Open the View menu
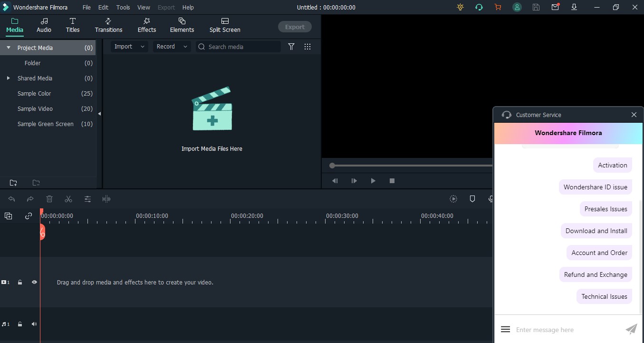Image resolution: width=644 pixels, height=343 pixels. [144, 7]
